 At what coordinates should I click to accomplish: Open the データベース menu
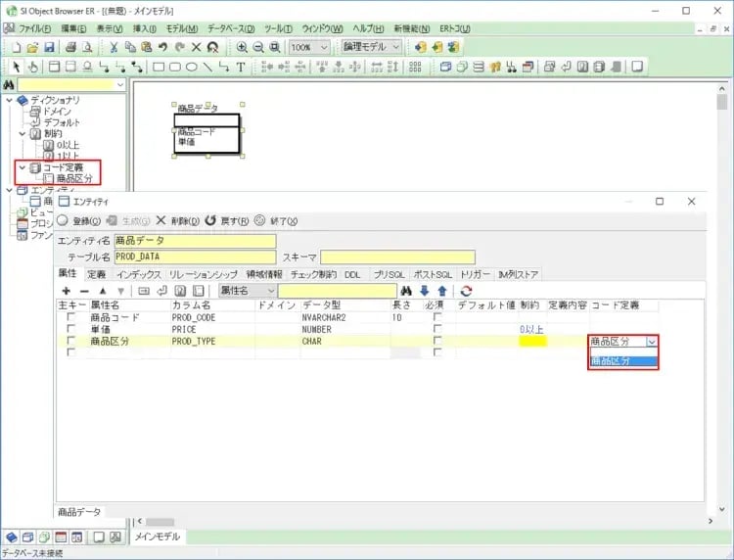click(233, 29)
